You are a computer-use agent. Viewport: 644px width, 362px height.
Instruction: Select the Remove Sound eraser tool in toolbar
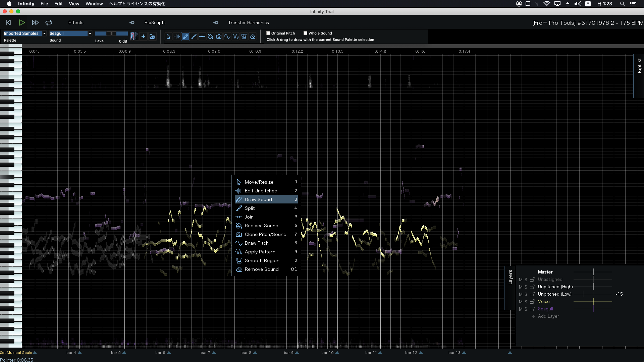tap(253, 37)
